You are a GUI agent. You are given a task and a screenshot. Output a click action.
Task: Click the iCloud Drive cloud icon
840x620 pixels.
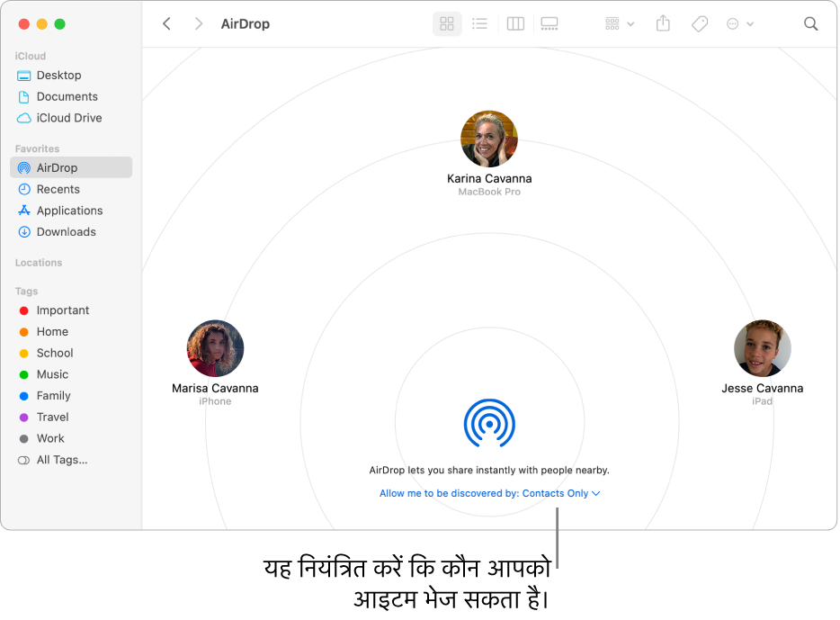(24, 118)
